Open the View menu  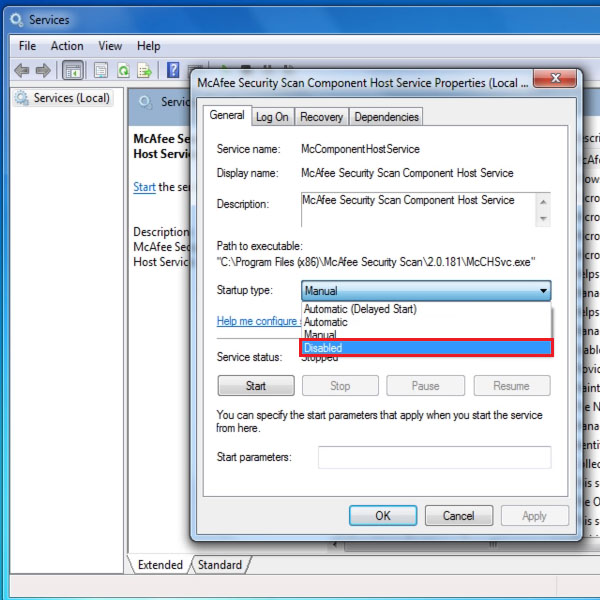click(x=110, y=46)
